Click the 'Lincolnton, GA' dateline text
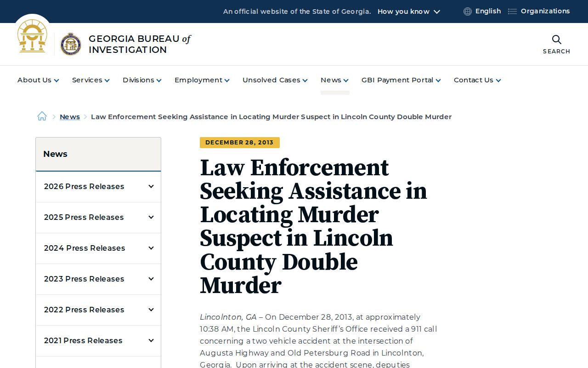The height and width of the screenshot is (368, 588). (228, 317)
